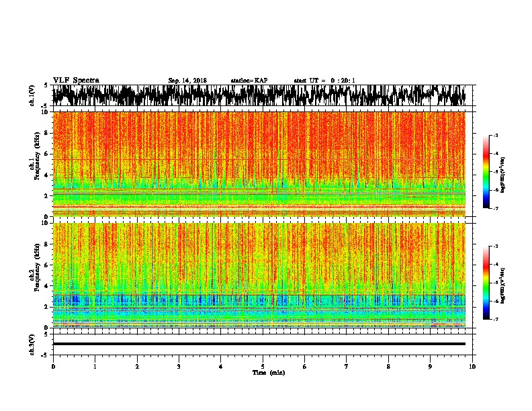Click the "Time (min)" axis title
Viewport: 532px width, 411px height.
(x=269, y=373)
